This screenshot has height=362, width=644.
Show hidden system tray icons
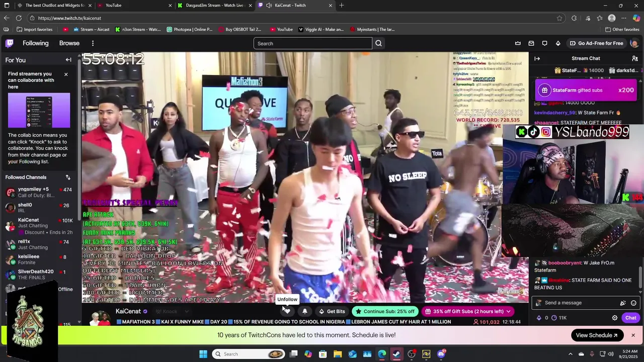tap(570, 354)
